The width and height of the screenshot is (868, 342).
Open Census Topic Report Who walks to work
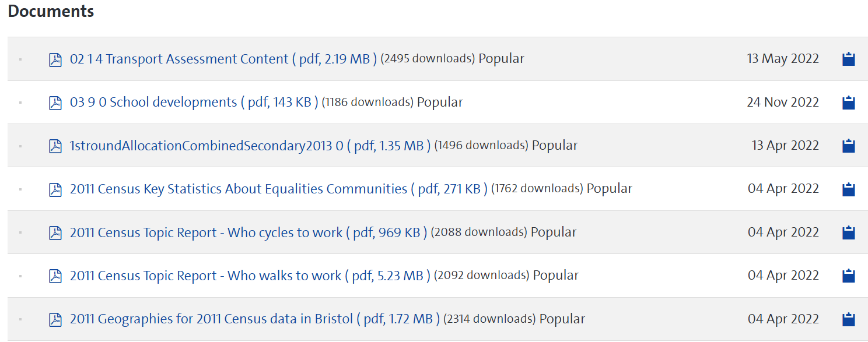250,275
